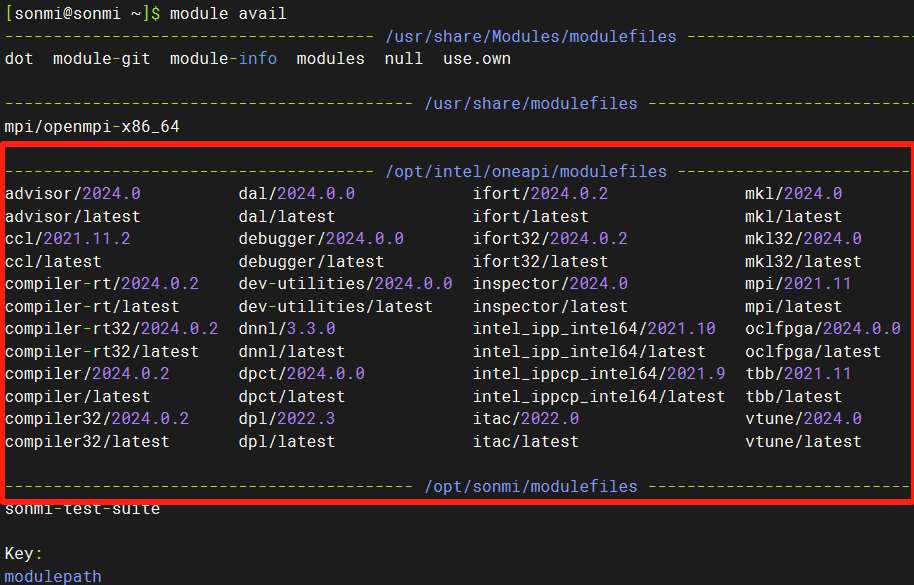Click debugger/latest entry
The height and width of the screenshot is (585, 914).
pos(311,262)
